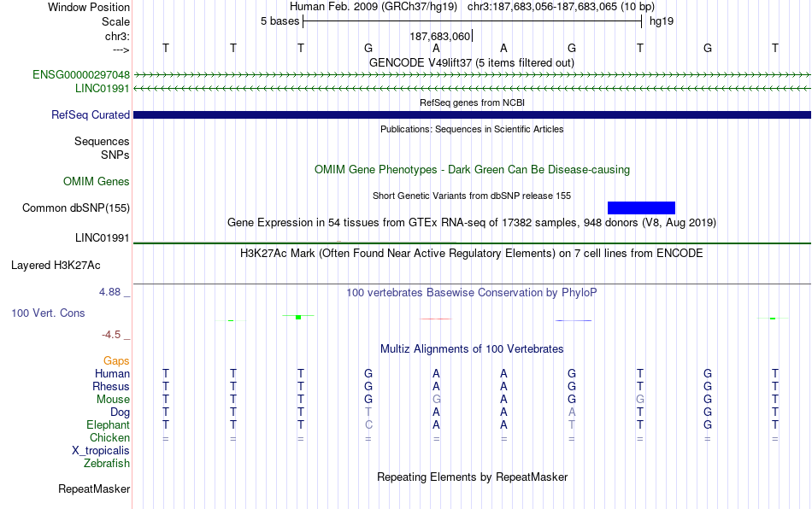Select the Chicken species label
812x509 pixels.
(x=109, y=437)
